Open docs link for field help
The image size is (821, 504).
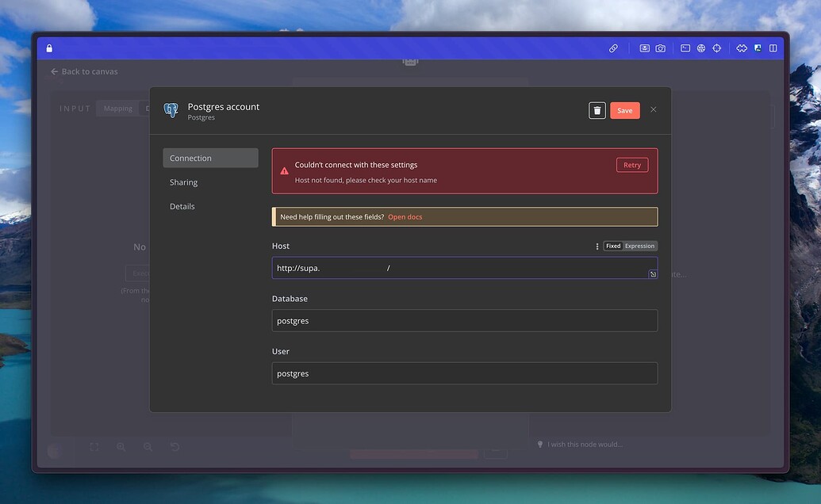pos(405,217)
